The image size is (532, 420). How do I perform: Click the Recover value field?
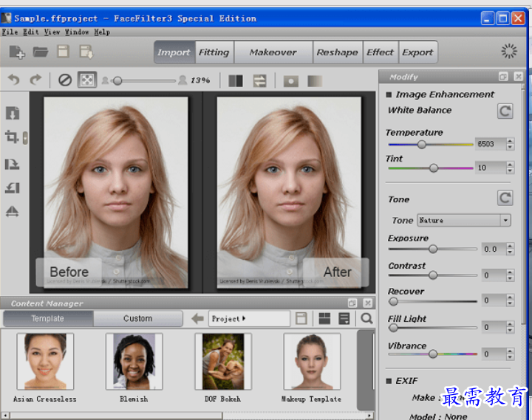coord(494,300)
